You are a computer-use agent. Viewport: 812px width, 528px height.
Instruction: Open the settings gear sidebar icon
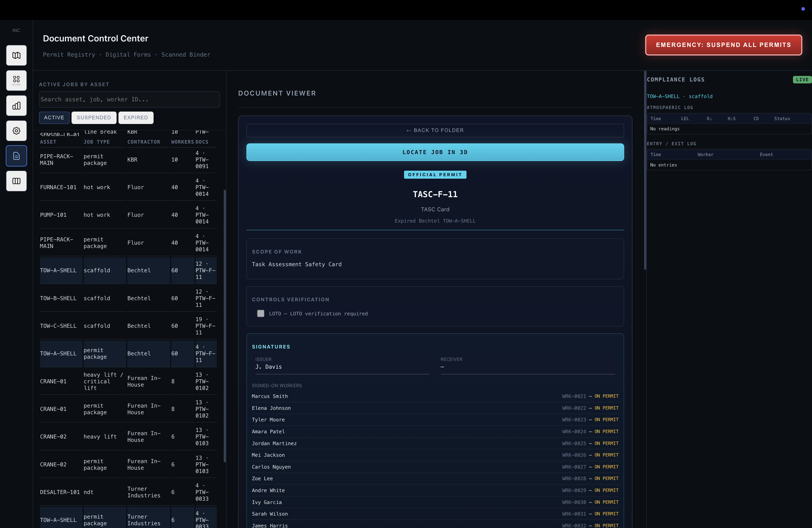(x=16, y=131)
